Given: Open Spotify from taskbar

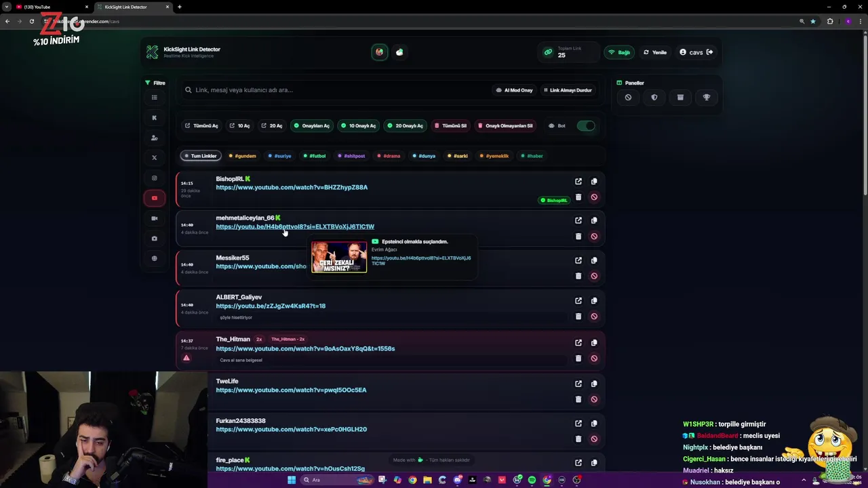Looking at the screenshot, I should pos(532,480).
